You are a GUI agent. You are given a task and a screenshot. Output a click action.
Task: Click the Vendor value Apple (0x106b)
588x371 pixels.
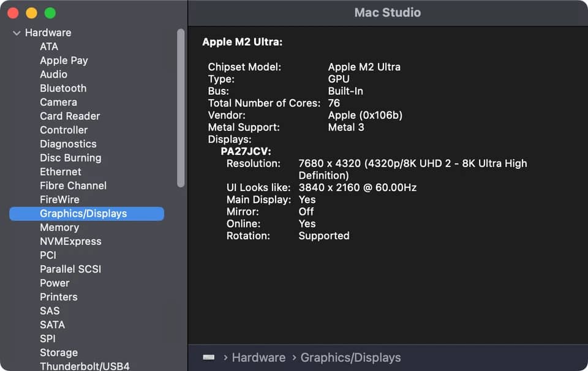[365, 115]
